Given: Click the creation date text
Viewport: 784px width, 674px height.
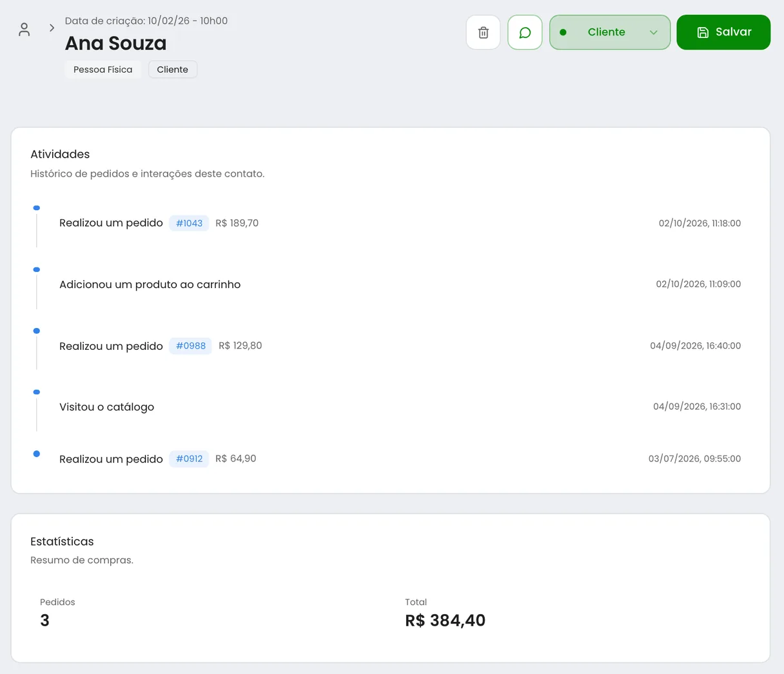Looking at the screenshot, I should coord(146,21).
